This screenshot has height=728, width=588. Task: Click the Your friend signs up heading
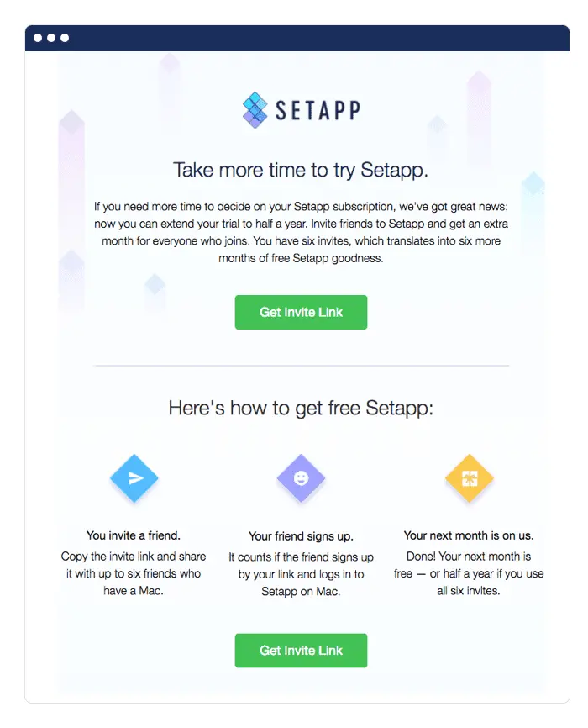point(301,535)
